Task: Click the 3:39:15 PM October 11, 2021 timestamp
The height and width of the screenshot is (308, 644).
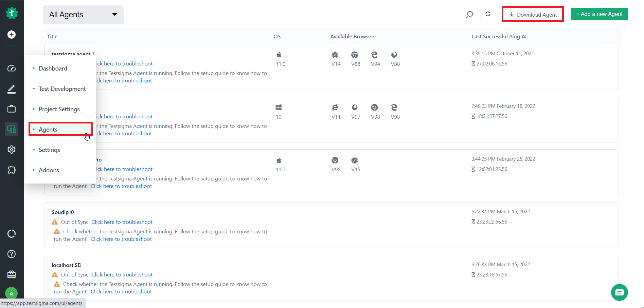Action: [x=503, y=53]
